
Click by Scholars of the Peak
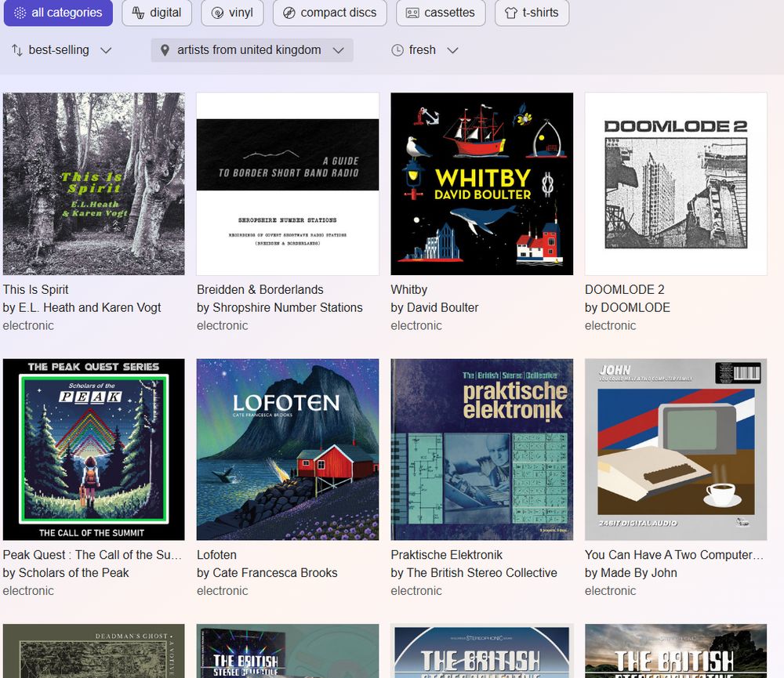pyautogui.click(x=66, y=572)
